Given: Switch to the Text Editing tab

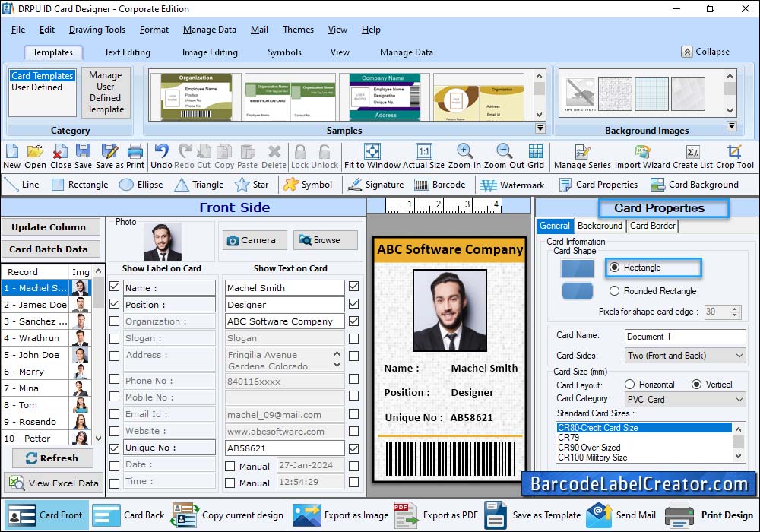Looking at the screenshot, I should coord(127,52).
